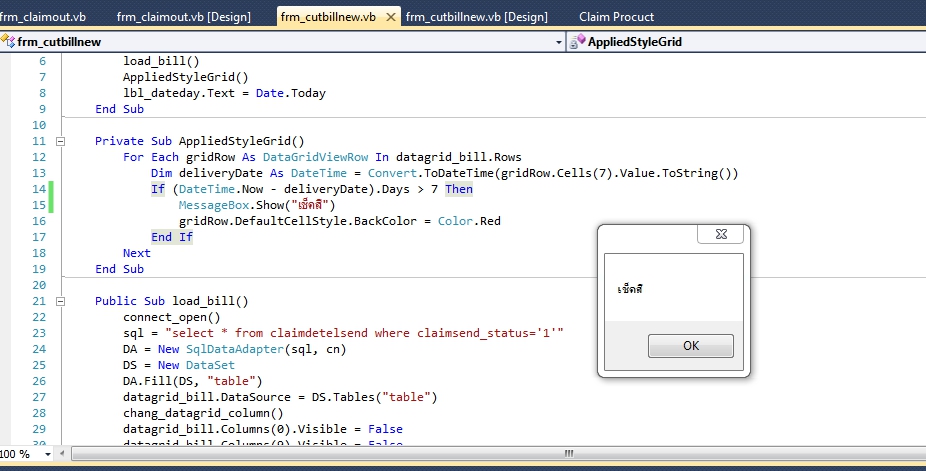Screen dimensions: 926x471
Task: Close the frm_cutbillnew.vb tab
Action: click(390, 17)
